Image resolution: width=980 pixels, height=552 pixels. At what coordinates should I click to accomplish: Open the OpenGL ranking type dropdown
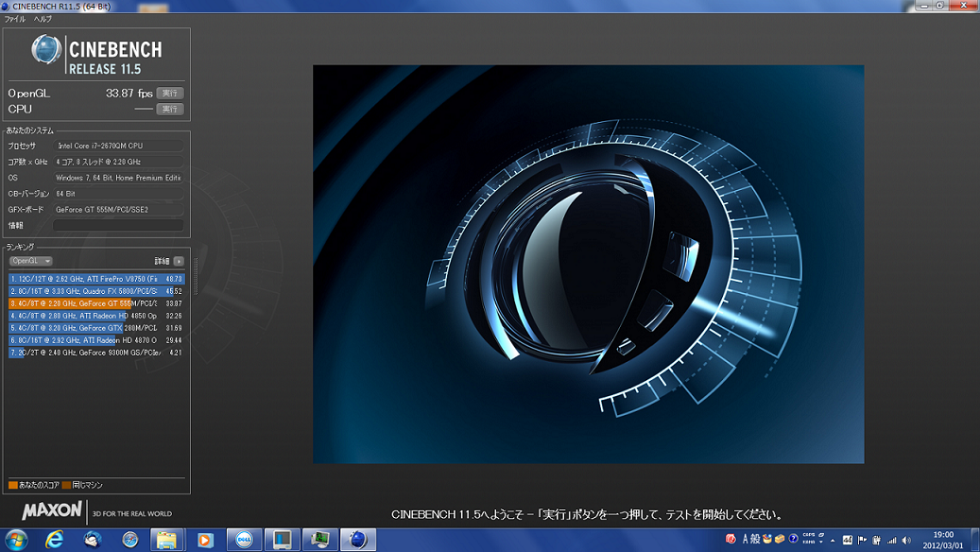coord(30,261)
